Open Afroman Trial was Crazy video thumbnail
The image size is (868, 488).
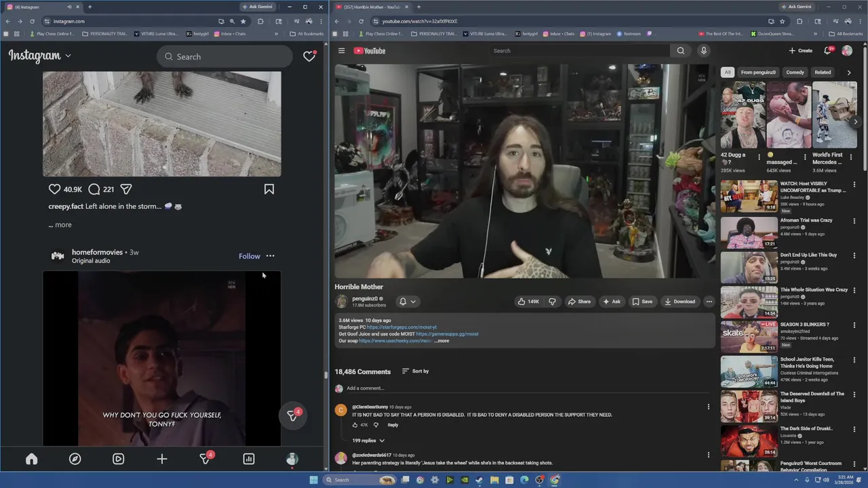point(749,232)
